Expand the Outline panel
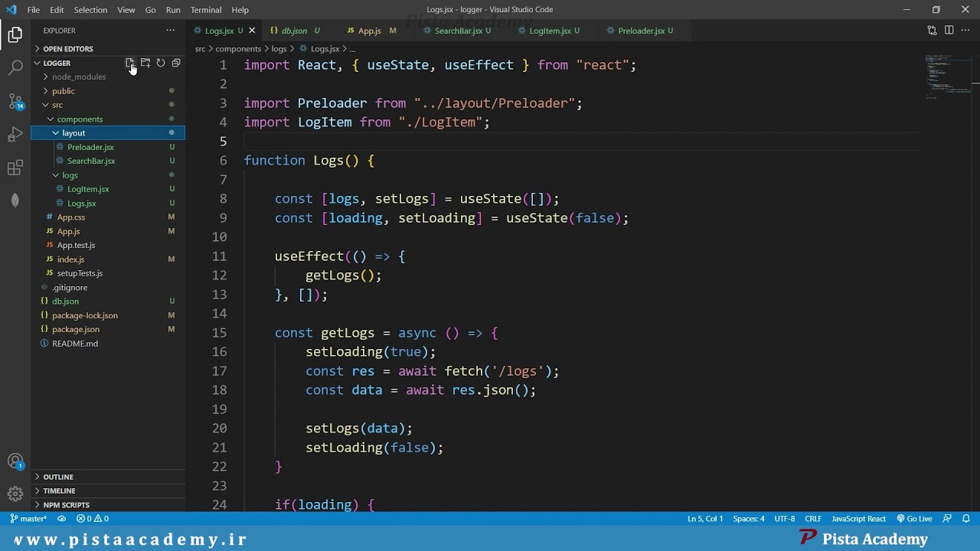This screenshot has height=551, width=980. pyautogui.click(x=108, y=477)
